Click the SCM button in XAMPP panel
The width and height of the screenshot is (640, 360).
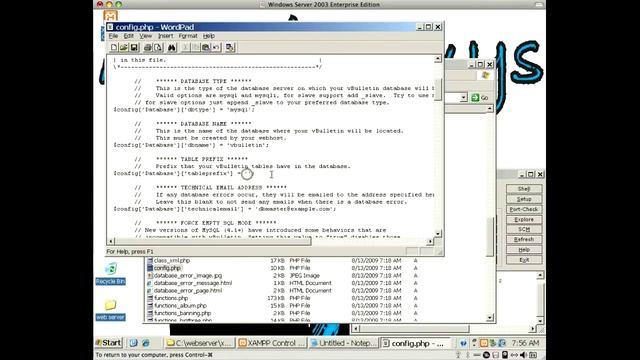click(524, 229)
